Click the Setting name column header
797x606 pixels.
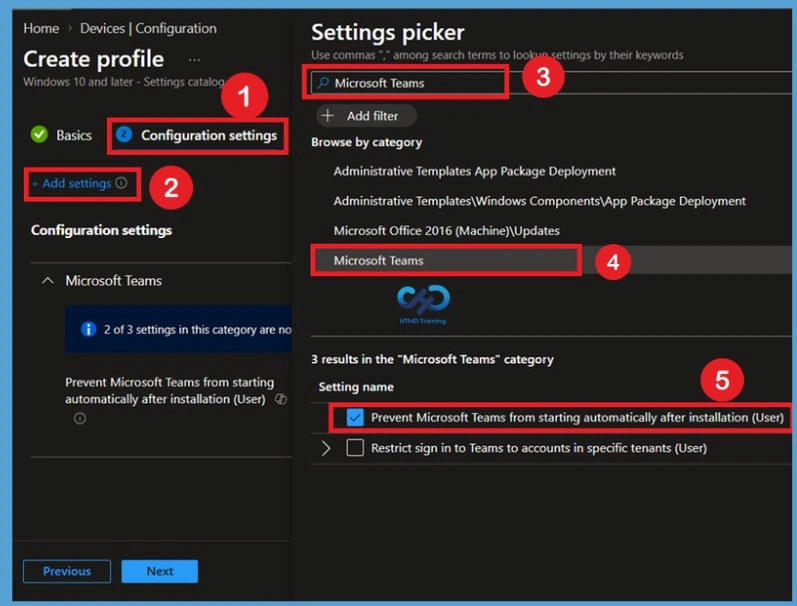coord(356,387)
